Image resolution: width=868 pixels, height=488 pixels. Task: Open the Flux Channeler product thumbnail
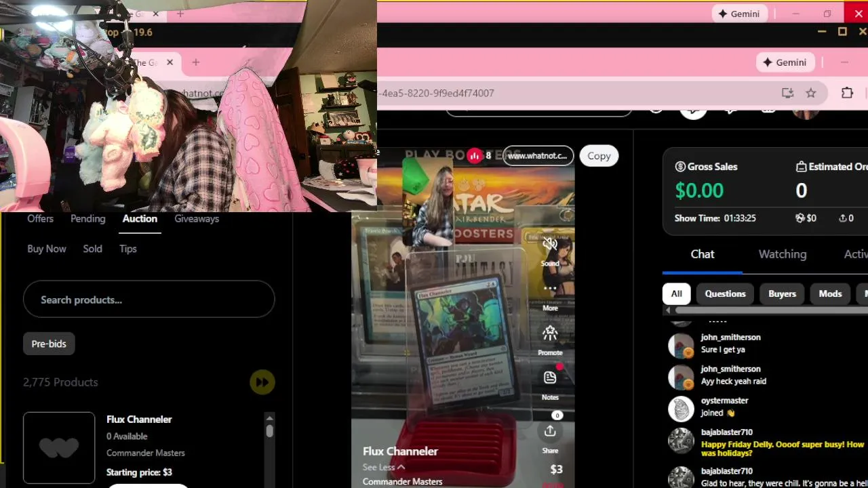pos(59,447)
